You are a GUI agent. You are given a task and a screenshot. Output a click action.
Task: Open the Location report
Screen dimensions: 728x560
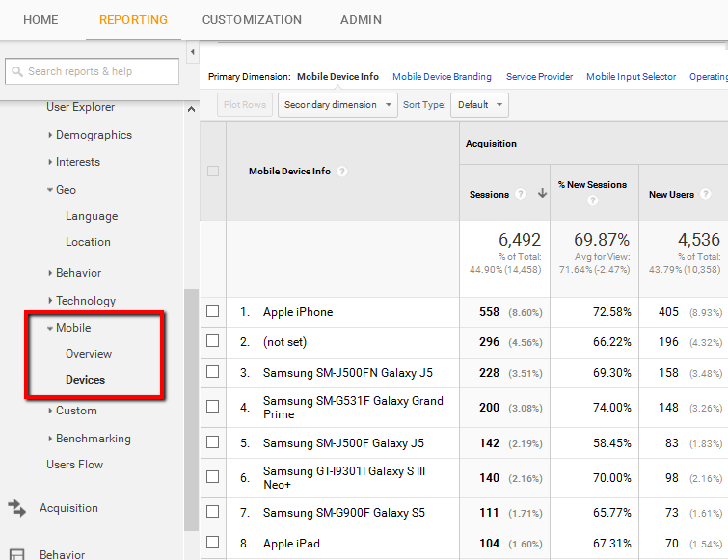pyautogui.click(x=88, y=242)
